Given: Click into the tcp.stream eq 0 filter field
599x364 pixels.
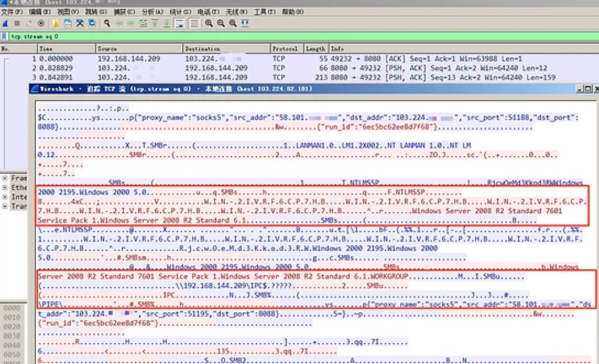Looking at the screenshot, I should pos(304,37).
